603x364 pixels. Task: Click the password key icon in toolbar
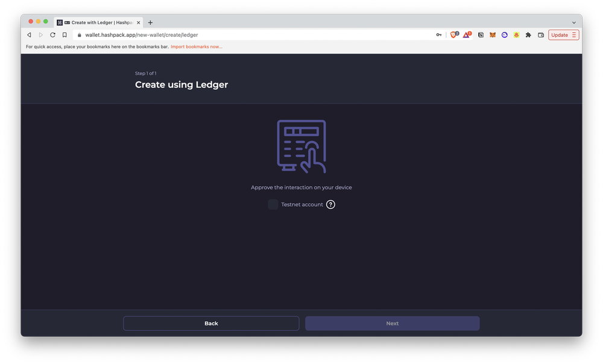point(438,34)
